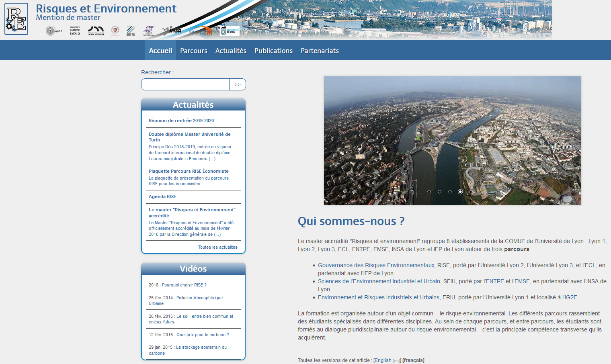611x364 pixels.
Task: Open the 'Pourquoi choisir RISE ?' video
Action: (x=184, y=285)
